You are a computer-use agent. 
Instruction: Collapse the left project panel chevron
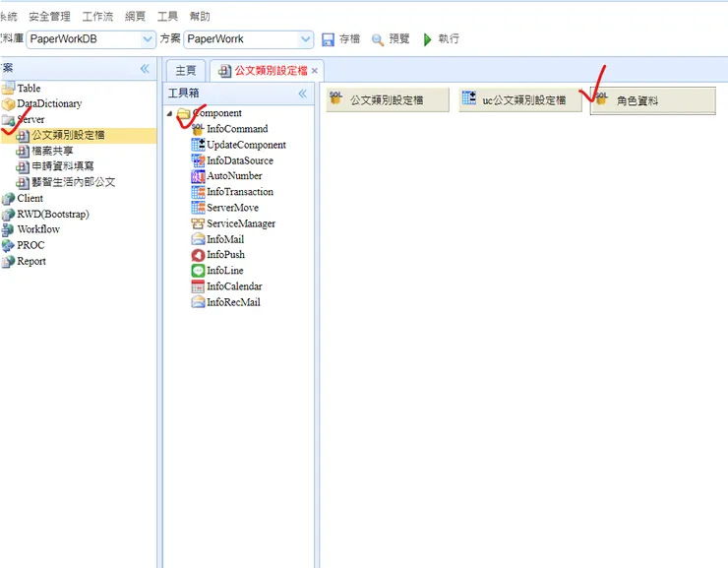coord(145,69)
